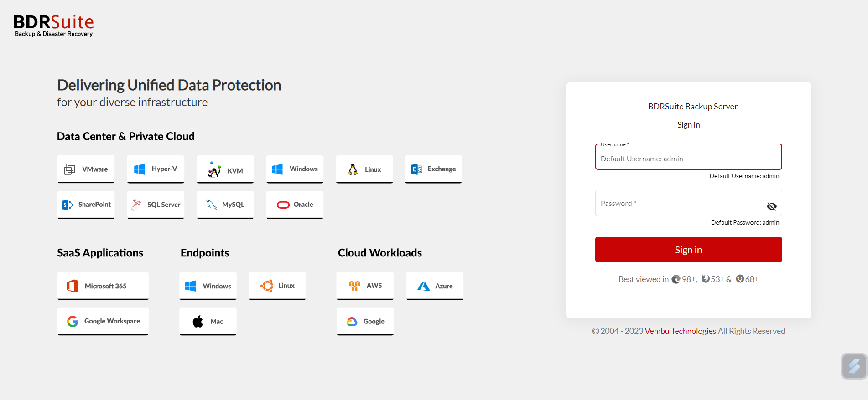Image resolution: width=868 pixels, height=400 pixels.
Task: Choose Linux under Data Center
Action: click(364, 169)
